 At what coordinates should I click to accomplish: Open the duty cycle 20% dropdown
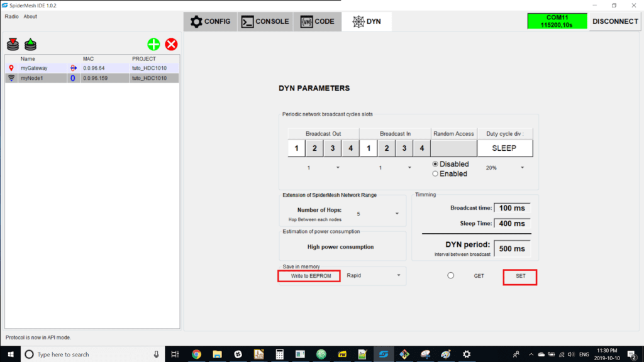(505, 168)
